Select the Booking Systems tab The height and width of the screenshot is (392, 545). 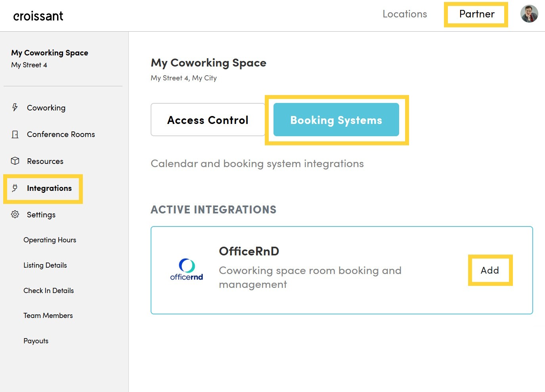[336, 120]
